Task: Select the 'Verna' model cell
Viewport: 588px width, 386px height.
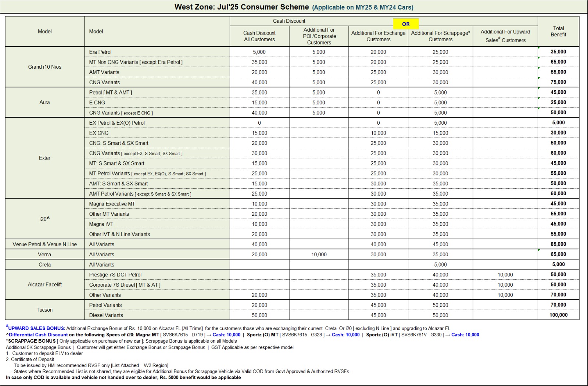Action: pos(45,254)
